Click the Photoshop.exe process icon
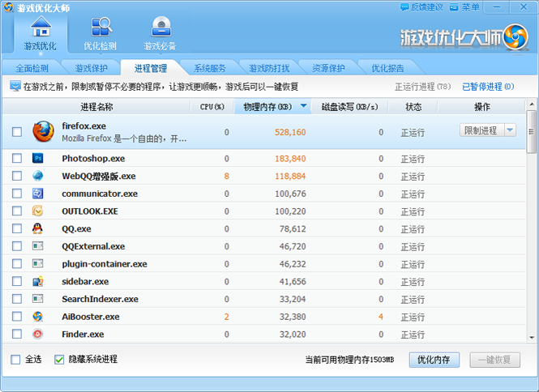Viewport: 539px width, 392px height. tap(37, 158)
